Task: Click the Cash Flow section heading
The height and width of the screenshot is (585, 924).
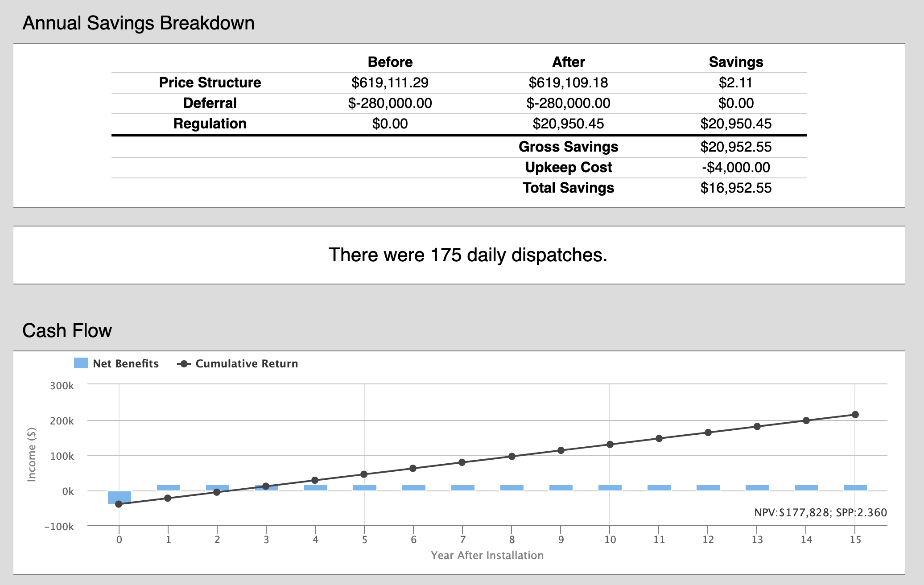Action: (67, 331)
